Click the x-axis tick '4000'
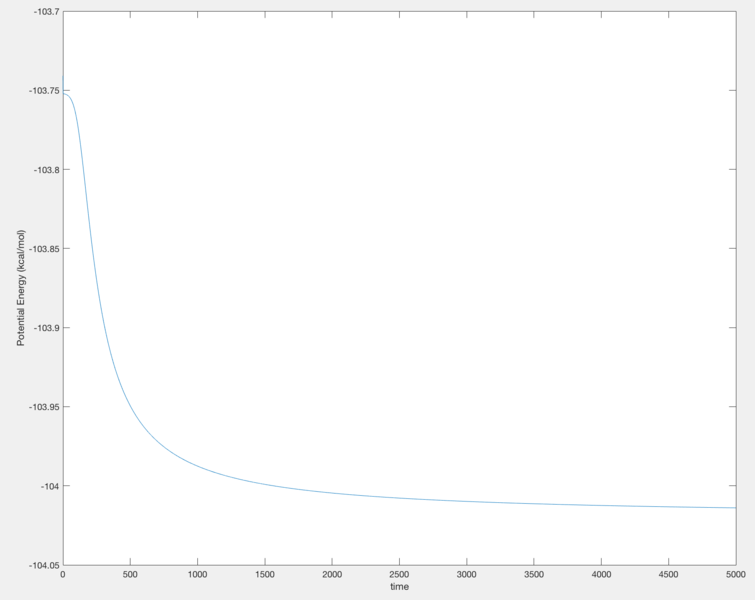Image resolution: width=755 pixels, height=600 pixels. click(x=601, y=574)
